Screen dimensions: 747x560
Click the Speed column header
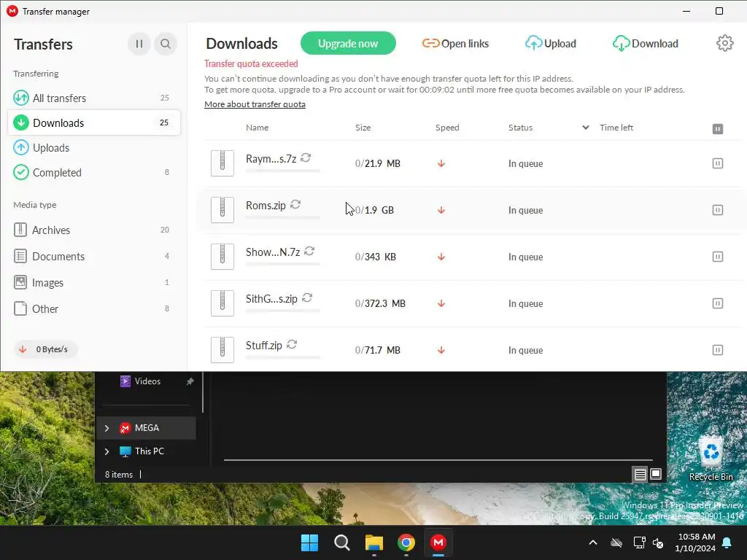click(x=447, y=128)
